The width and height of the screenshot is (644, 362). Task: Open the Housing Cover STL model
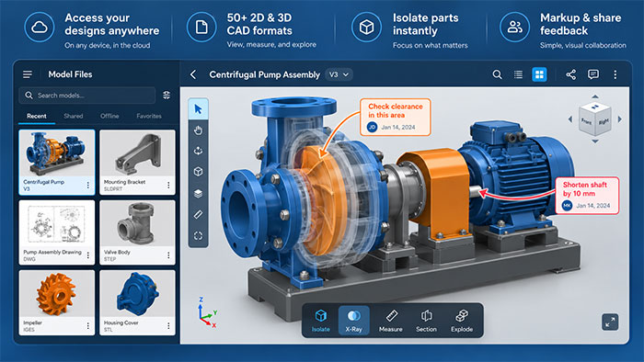[138, 302]
